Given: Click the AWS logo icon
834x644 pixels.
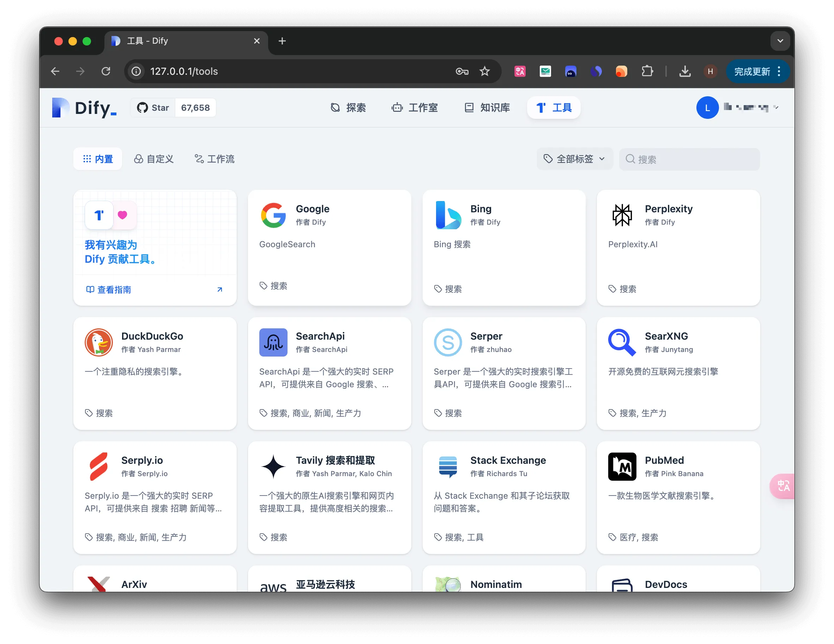Looking at the screenshot, I should pyautogui.click(x=273, y=587).
